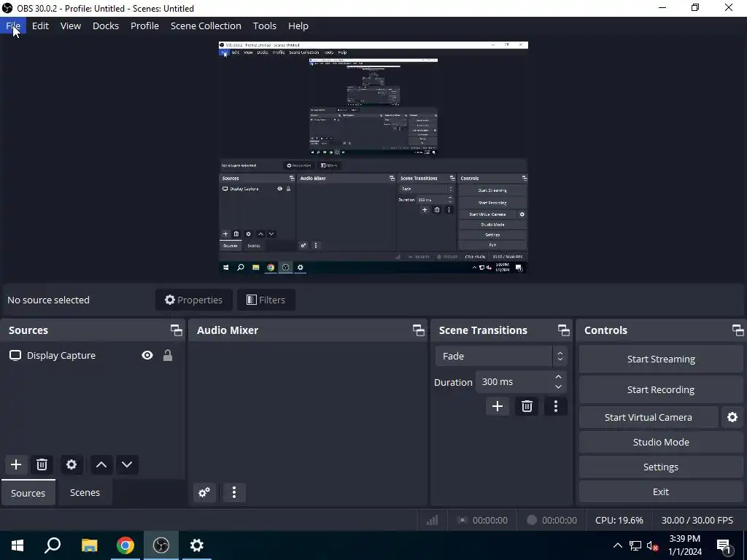Float the Audio Mixer dock panel
The width and height of the screenshot is (747, 560).
point(418,330)
